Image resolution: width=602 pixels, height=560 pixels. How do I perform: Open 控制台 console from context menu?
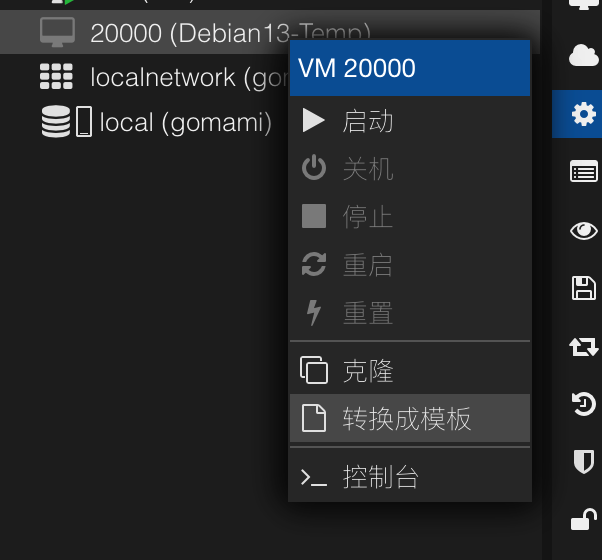tap(380, 478)
